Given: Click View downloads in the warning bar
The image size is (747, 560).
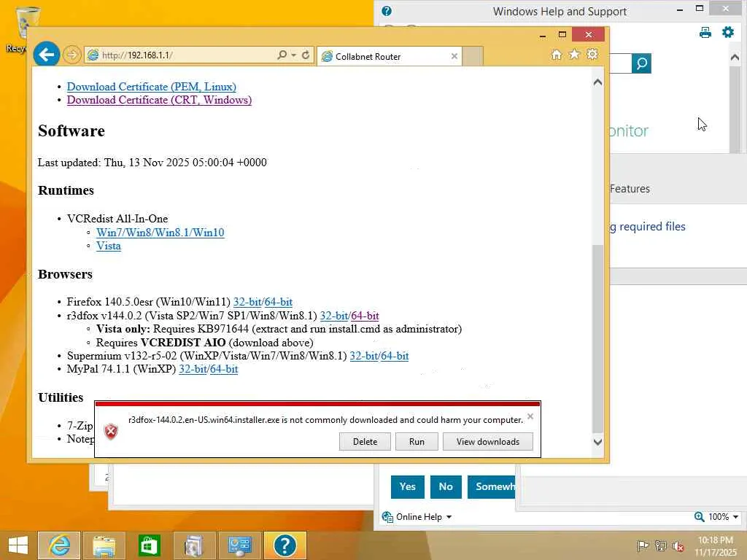Looking at the screenshot, I should click(x=488, y=441).
